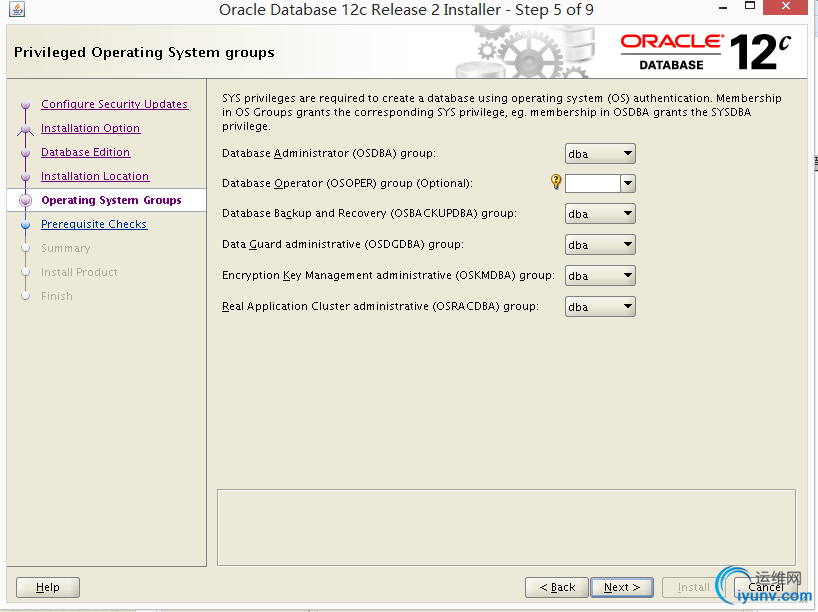The width and height of the screenshot is (818, 612).
Task: Go to Installation Location step
Action: (x=95, y=176)
